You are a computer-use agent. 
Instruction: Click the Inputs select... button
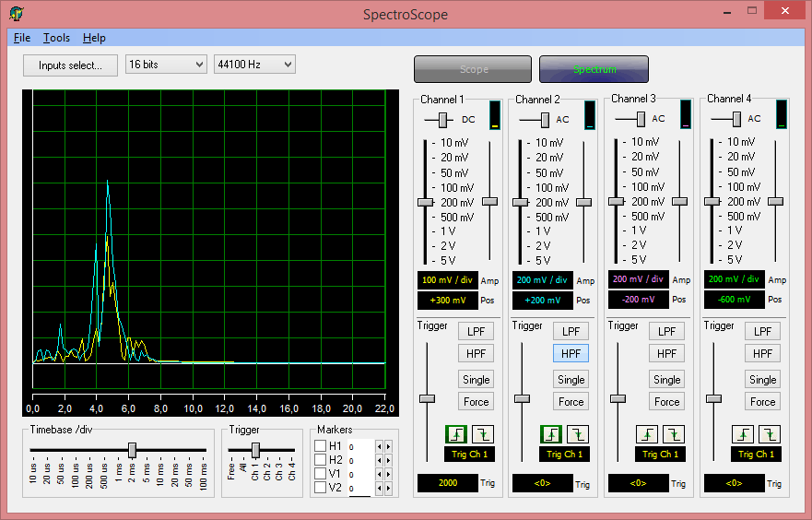[70, 65]
